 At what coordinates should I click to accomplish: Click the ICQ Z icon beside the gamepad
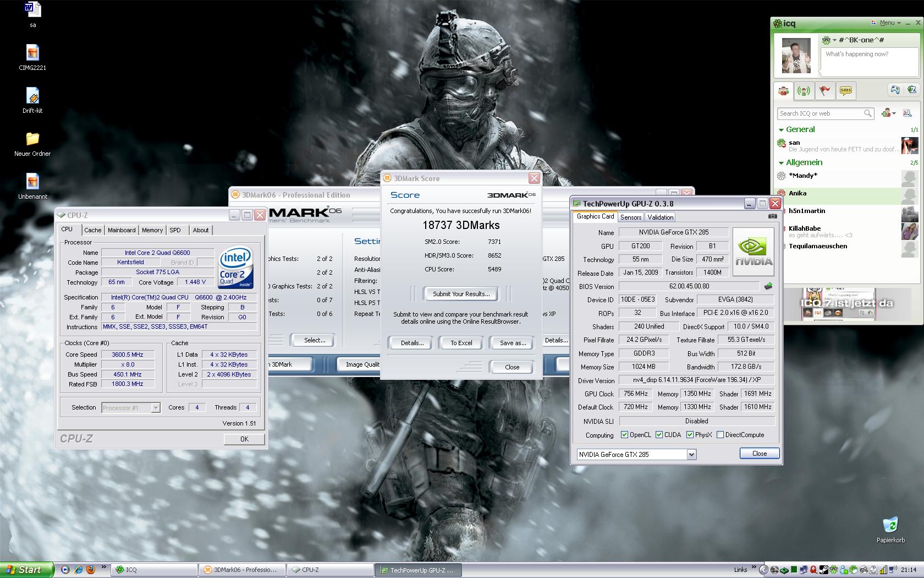[x=911, y=90]
